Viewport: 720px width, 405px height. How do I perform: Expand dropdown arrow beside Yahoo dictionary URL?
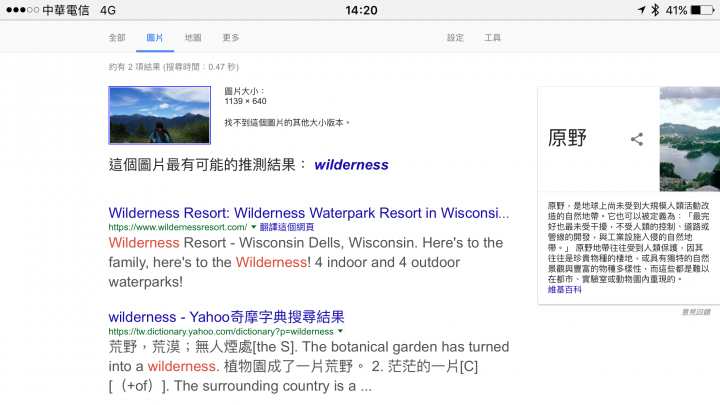pyautogui.click(x=340, y=331)
